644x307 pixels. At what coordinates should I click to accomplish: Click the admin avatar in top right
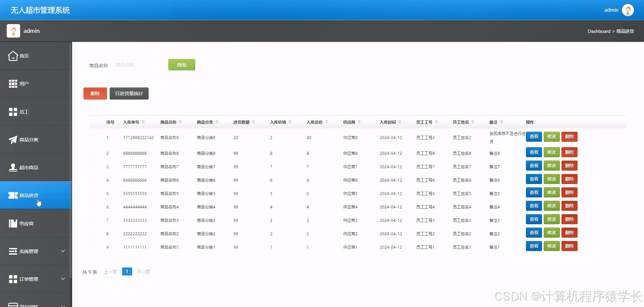[628, 10]
